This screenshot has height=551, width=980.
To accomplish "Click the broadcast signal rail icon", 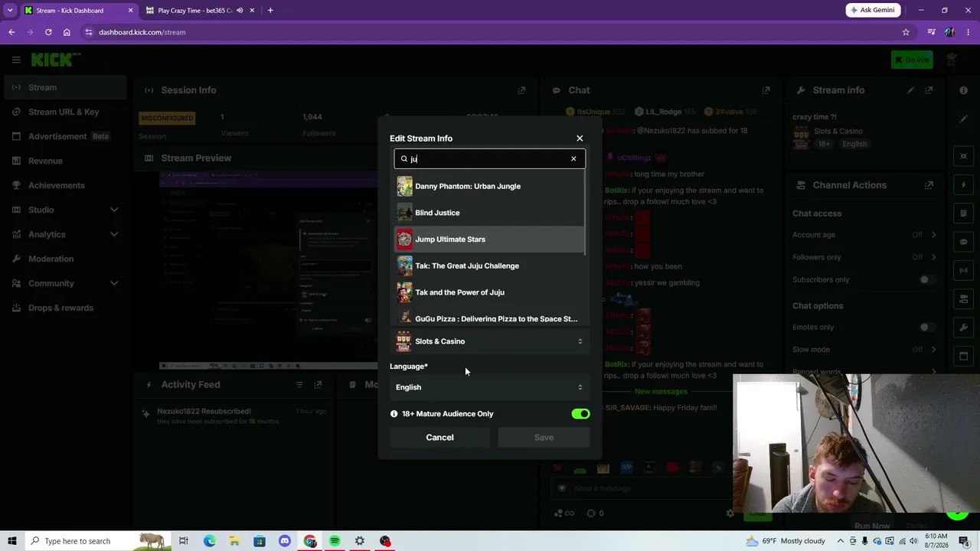I will 963,270.
